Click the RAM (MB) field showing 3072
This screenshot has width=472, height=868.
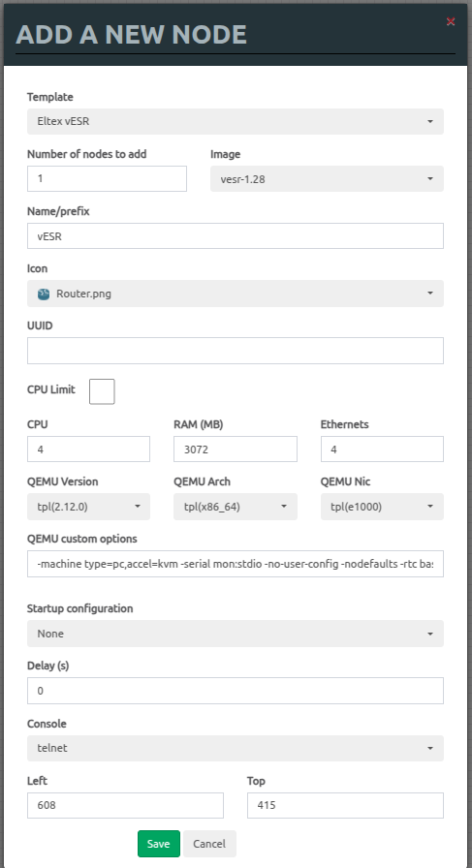click(x=236, y=449)
